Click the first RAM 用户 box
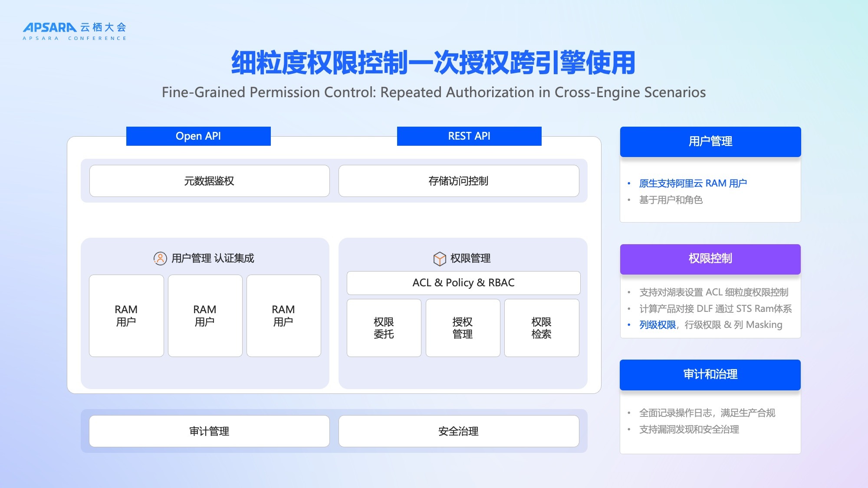The height and width of the screenshot is (488, 868). point(126,316)
